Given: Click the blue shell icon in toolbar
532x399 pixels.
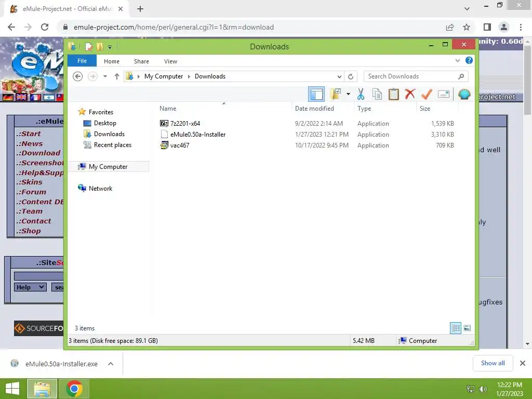Looking at the screenshot, I should coord(464,94).
